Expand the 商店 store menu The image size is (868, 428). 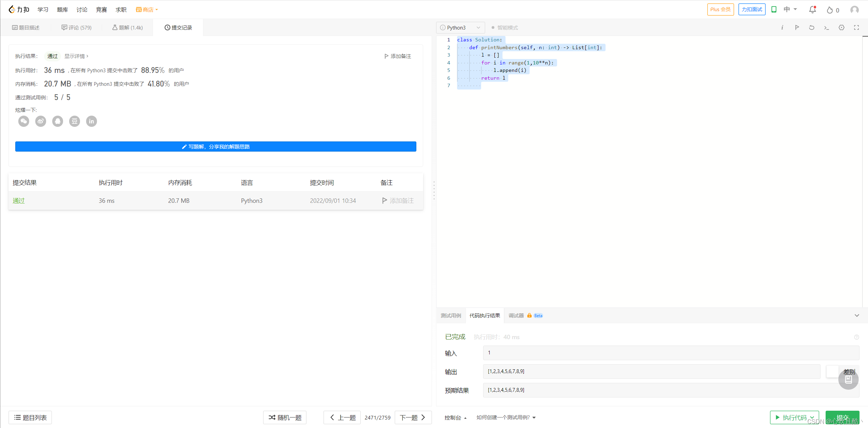point(147,9)
